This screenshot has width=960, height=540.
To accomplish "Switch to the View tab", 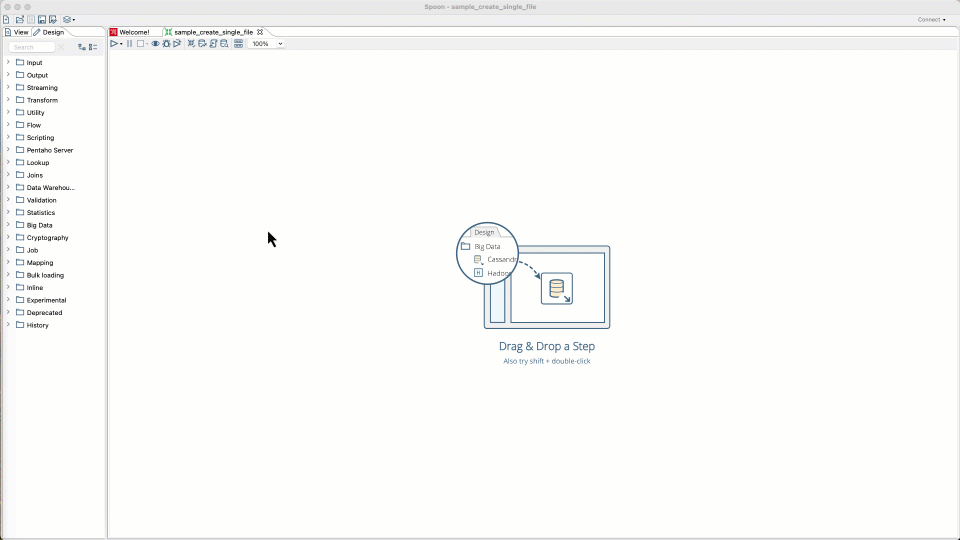I will coord(17,32).
